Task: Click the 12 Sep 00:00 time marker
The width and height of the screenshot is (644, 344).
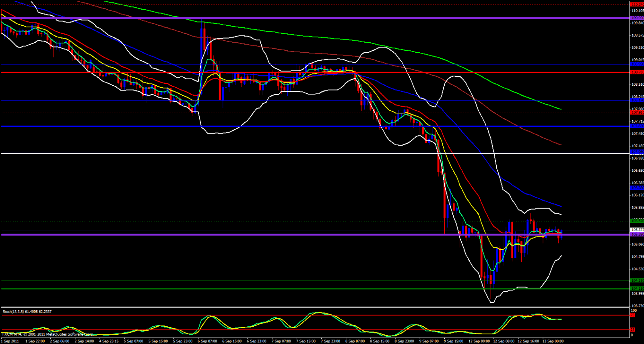Action: click(479, 341)
